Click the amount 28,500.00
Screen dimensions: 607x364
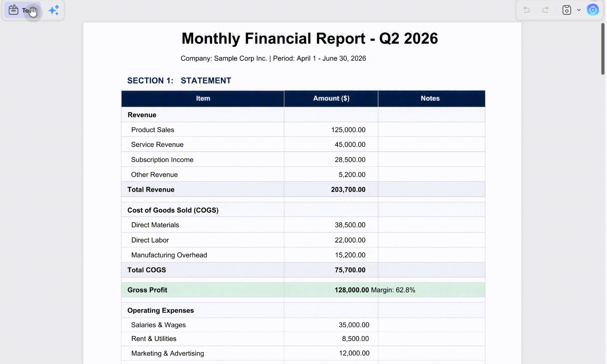(x=350, y=160)
